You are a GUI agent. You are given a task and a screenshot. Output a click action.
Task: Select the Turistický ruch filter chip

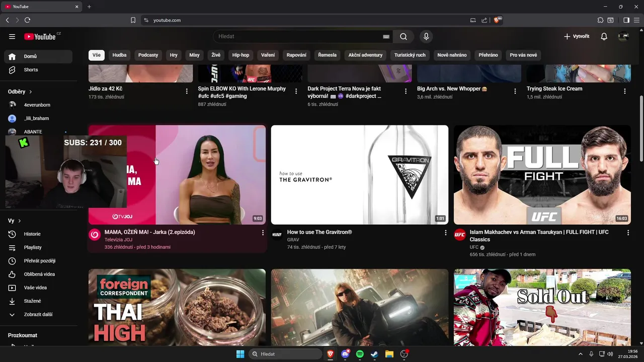[410, 55]
